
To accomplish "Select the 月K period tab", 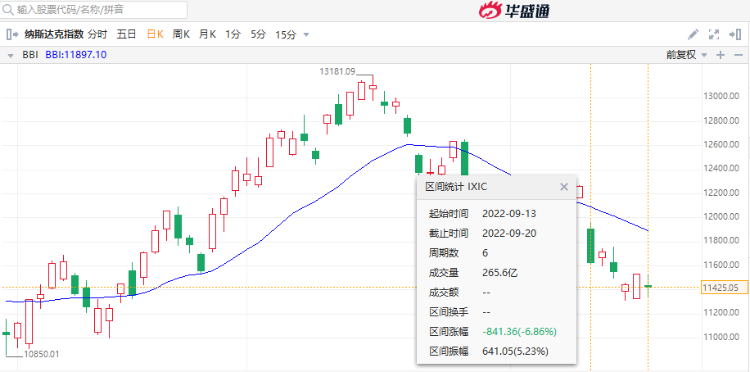I will coord(208,34).
